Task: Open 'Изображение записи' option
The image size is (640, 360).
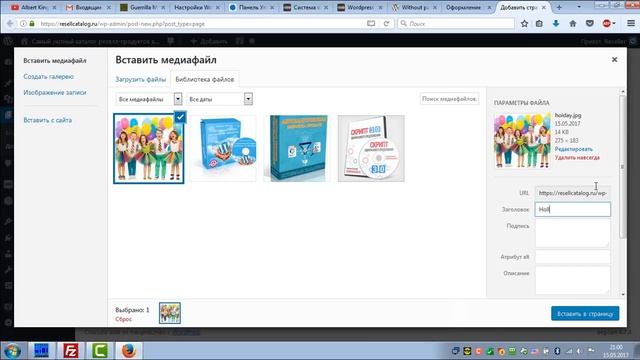Action: tap(55, 92)
